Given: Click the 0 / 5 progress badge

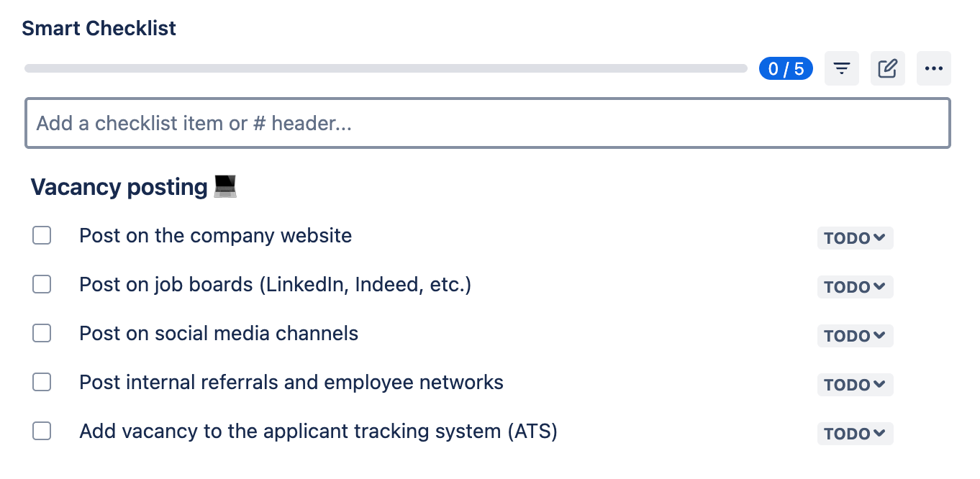Looking at the screenshot, I should pyautogui.click(x=786, y=68).
